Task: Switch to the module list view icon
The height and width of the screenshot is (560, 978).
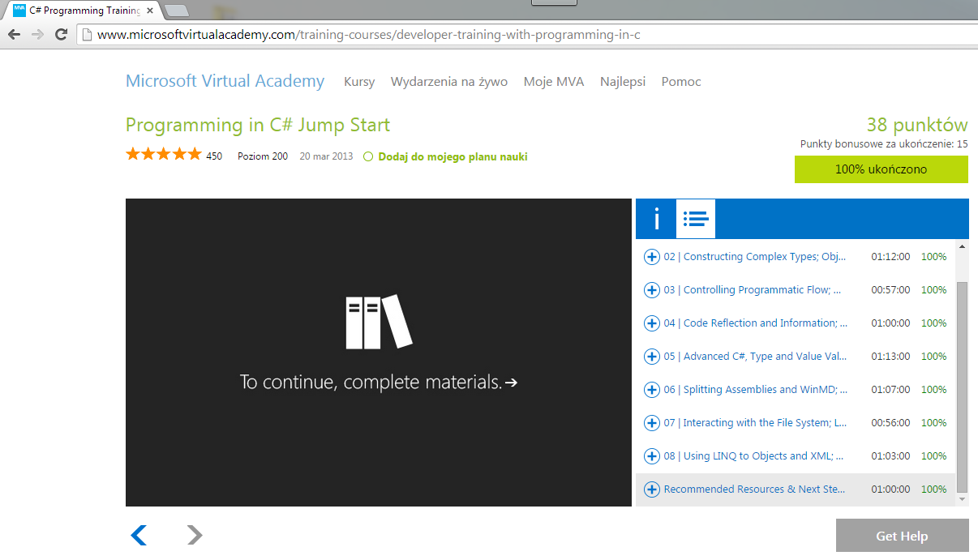Action: tap(696, 219)
